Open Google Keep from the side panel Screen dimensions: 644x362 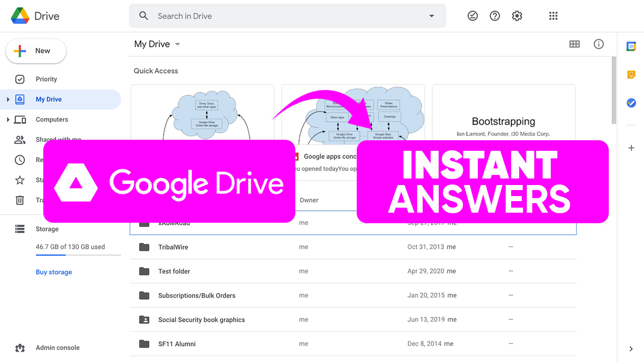(631, 74)
